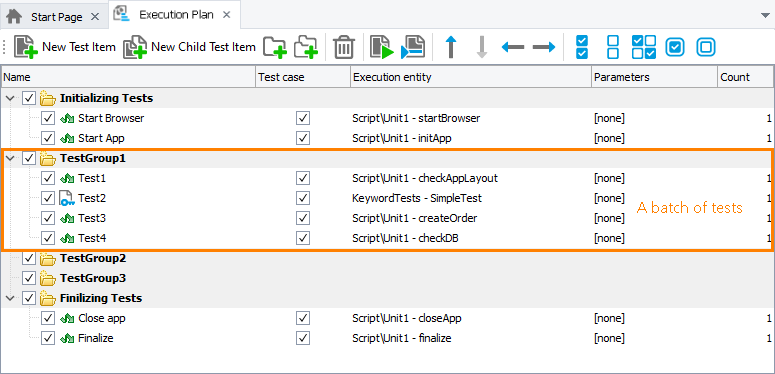The image size is (775, 374).
Task: Collapse the TestGroup1 tree node
Action: 9,159
